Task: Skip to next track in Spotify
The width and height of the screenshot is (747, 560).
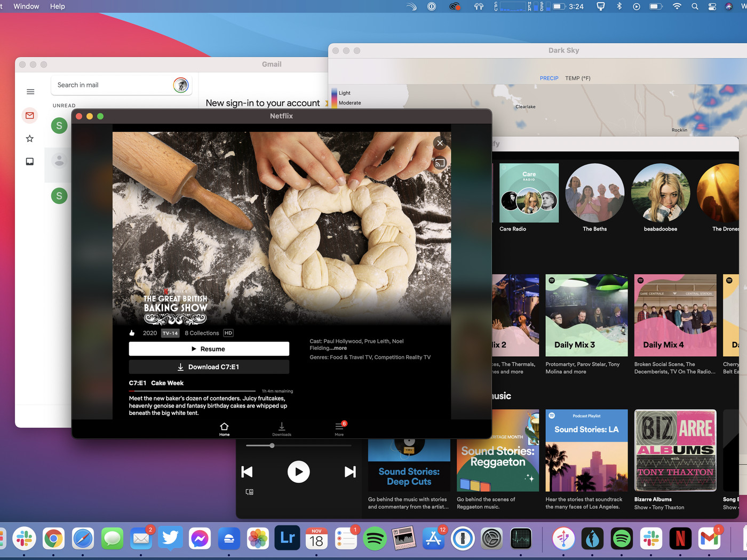Action: coord(350,471)
